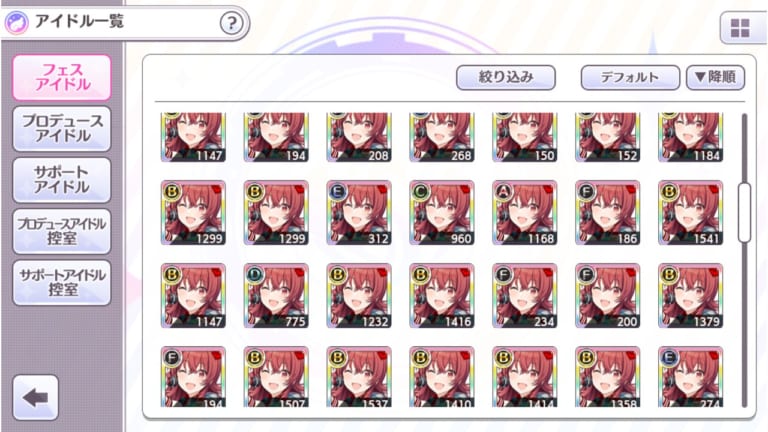The image size is (768, 432).
Task: Select the E-rank idol with 312
Action: (359, 213)
